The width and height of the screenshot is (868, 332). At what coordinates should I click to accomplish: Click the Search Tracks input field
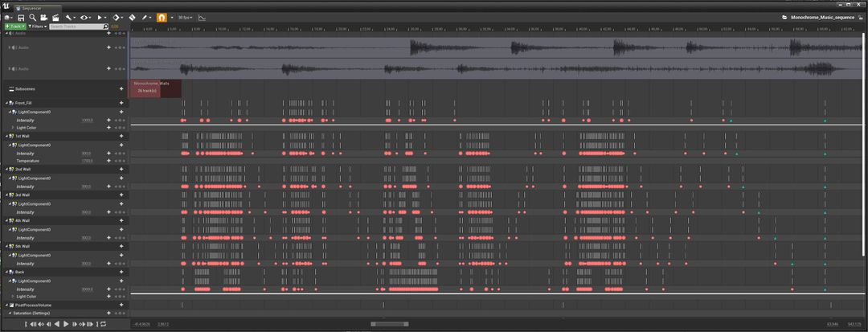point(76,27)
